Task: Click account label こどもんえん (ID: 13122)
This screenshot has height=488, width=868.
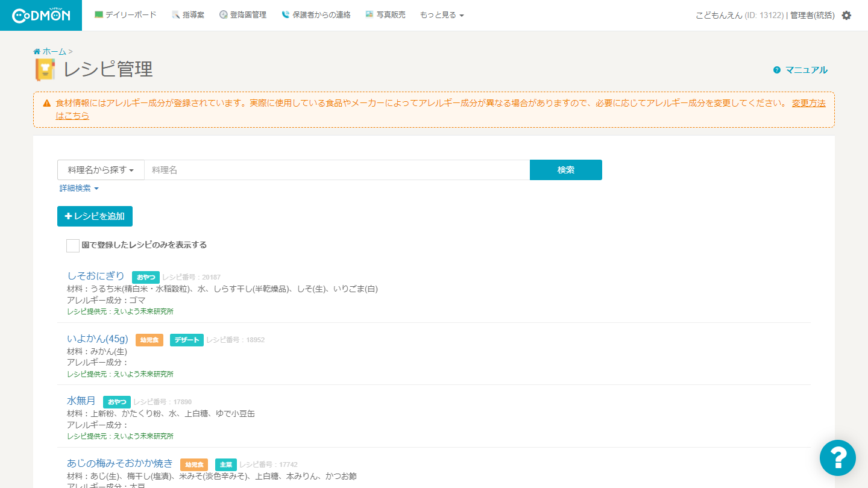Action: click(740, 15)
